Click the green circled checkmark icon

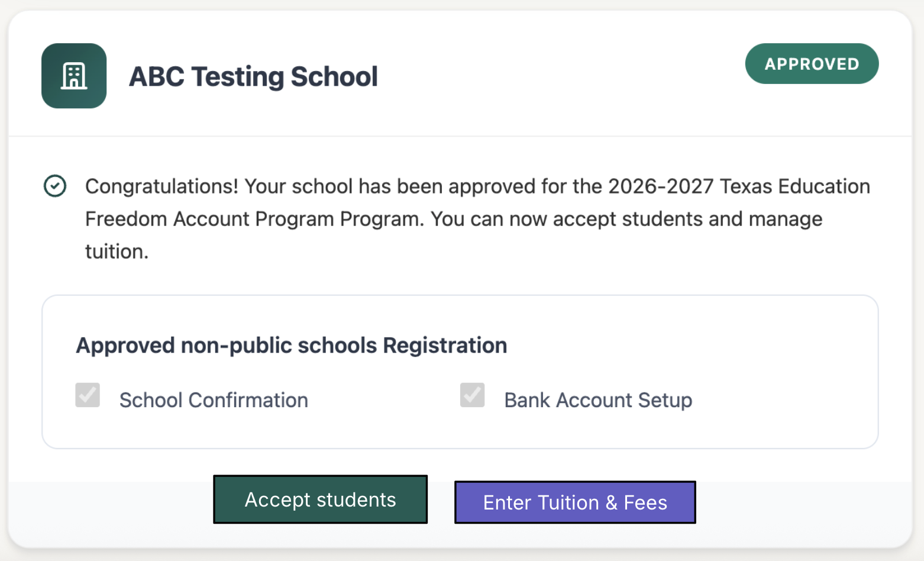coord(55,186)
